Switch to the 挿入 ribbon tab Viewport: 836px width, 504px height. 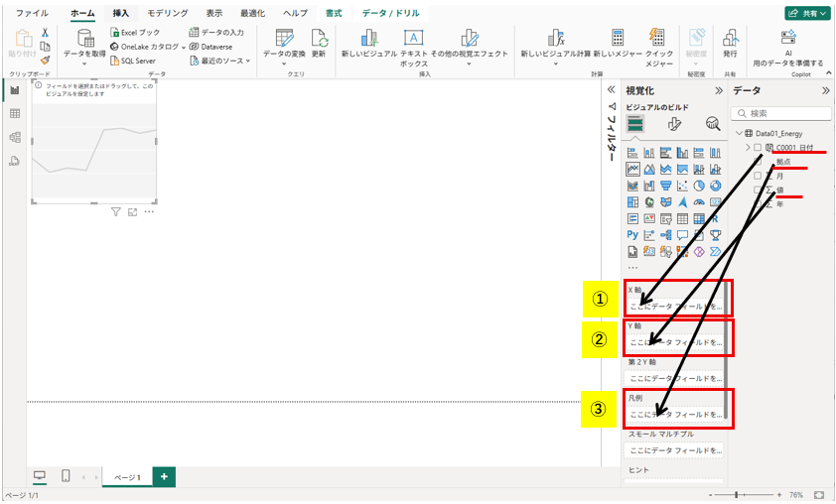[120, 13]
